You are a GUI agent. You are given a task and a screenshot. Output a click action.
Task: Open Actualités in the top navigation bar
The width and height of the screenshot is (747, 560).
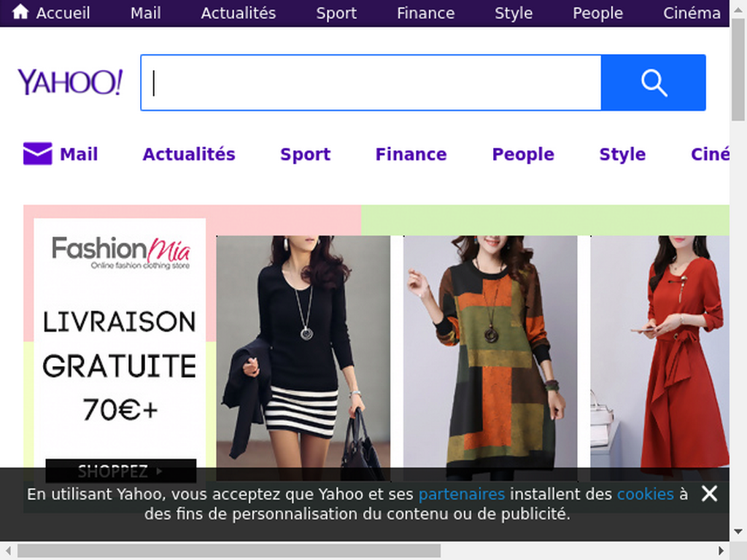(x=239, y=13)
